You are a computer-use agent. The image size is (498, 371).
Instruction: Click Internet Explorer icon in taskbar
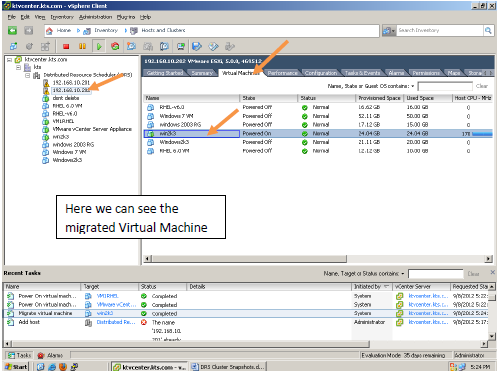coord(52,367)
